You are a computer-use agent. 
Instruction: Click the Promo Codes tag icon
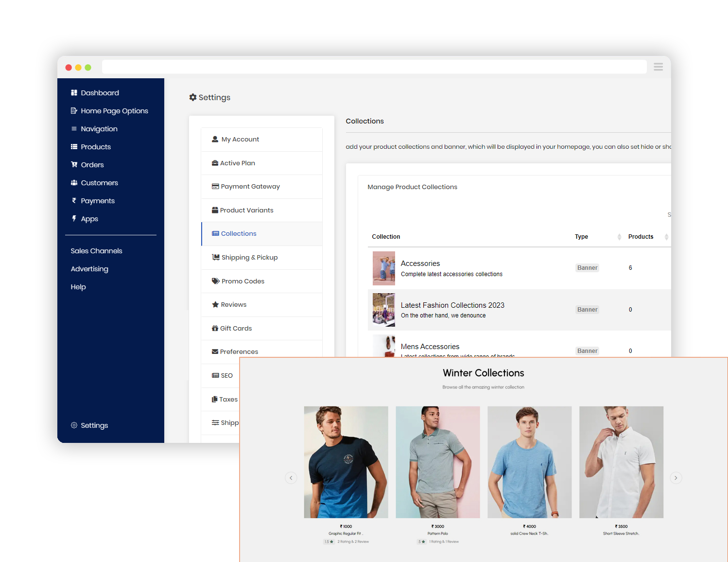click(x=215, y=281)
